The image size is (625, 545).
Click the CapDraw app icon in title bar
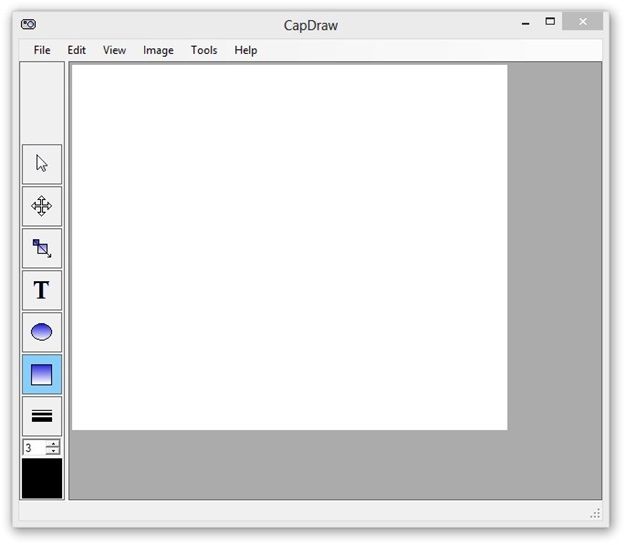point(28,24)
